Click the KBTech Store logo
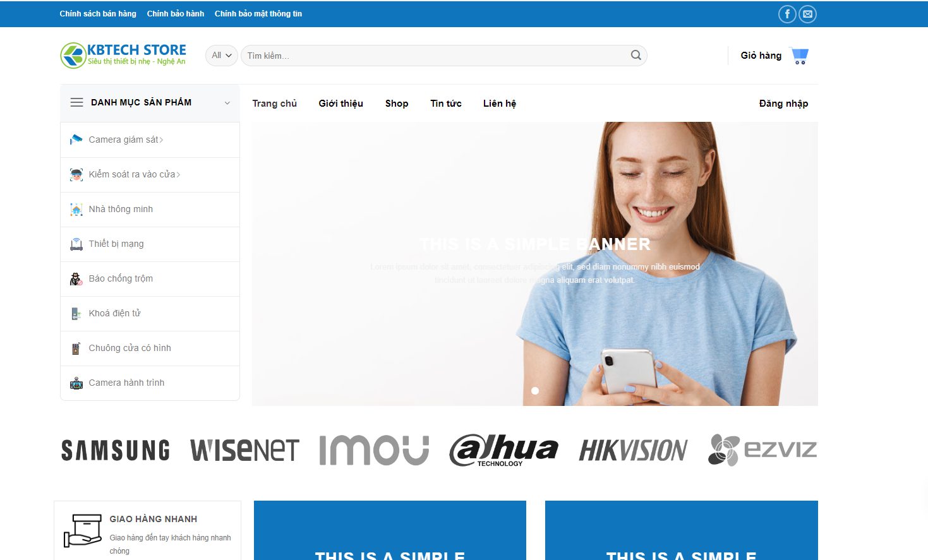 tap(123, 56)
